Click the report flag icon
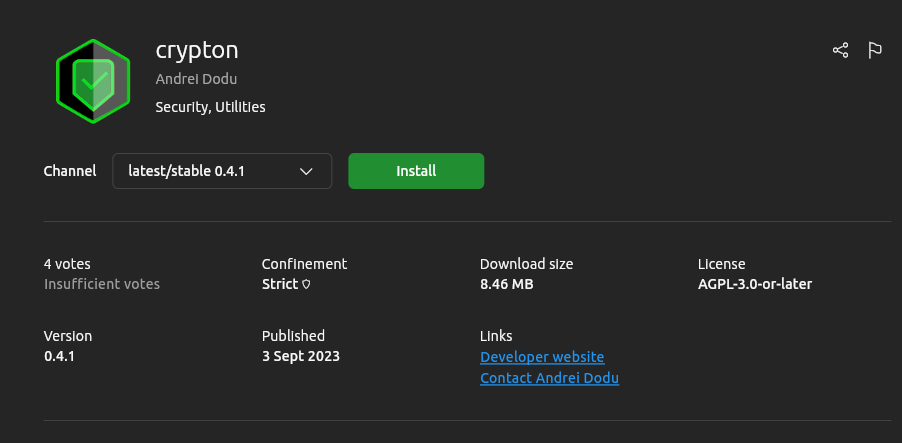The width and height of the screenshot is (902, 443). click(x=875, y=50)
